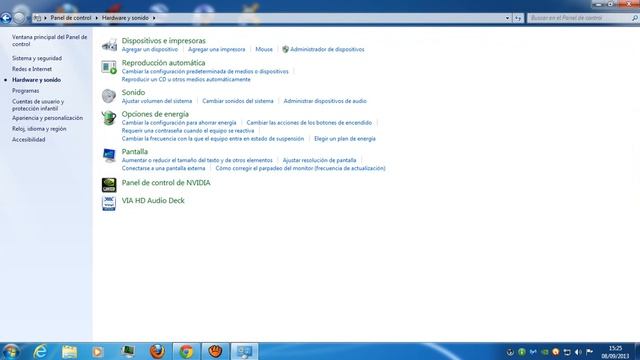Click Agregar un dispositivo link
This screenshot has width=640, height=360.
150,49
